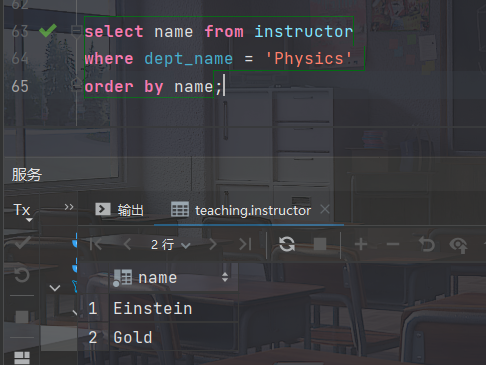Click the dept_name identifier in code

189,59
